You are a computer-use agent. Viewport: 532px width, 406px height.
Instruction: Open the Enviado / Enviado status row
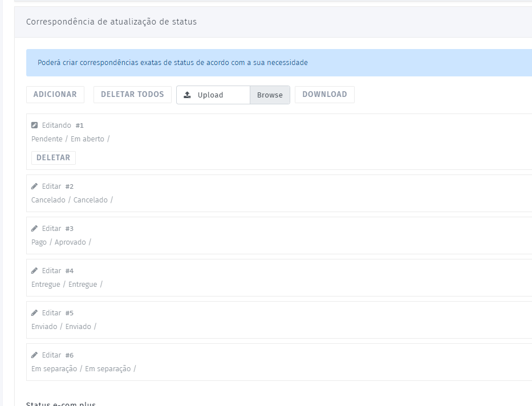click(64, 327)
